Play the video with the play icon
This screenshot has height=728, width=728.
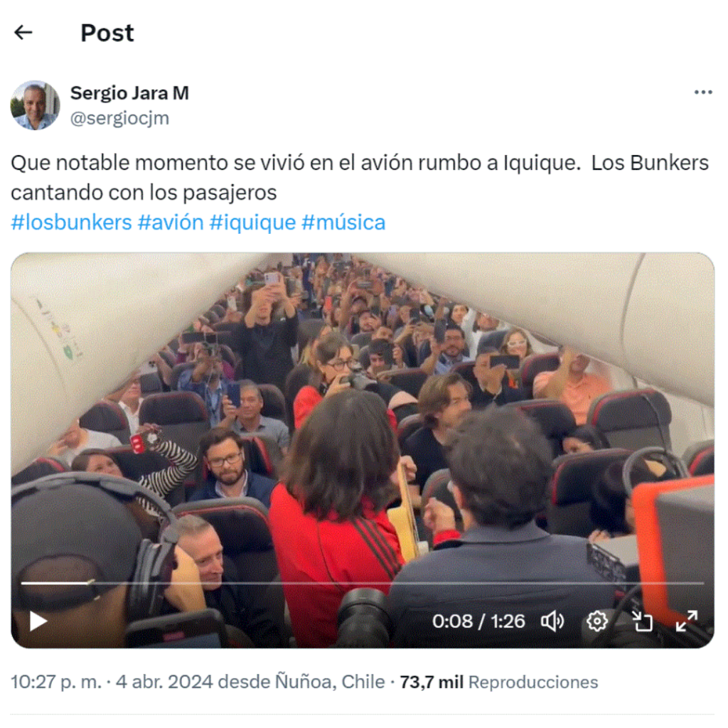coord(38,621)
